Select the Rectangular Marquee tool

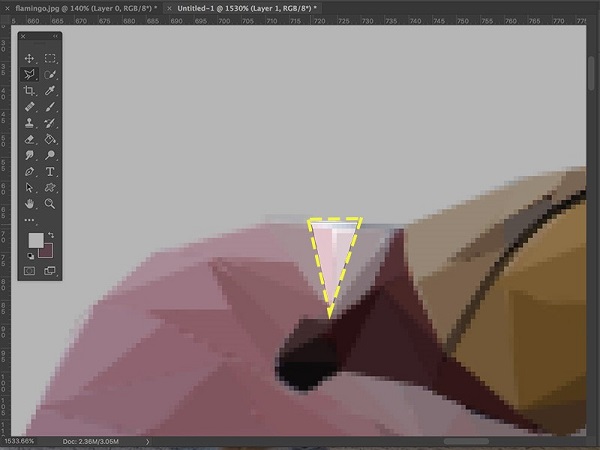(x=50, y=58)
